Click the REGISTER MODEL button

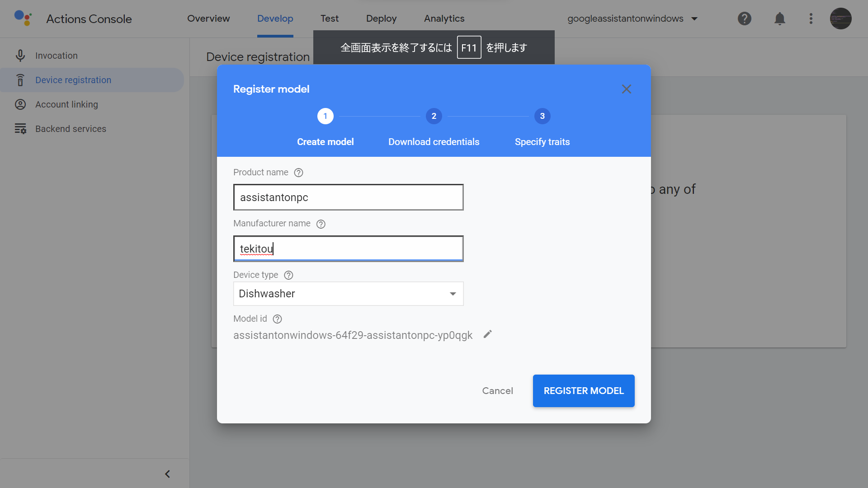click(x=583, y=391)
